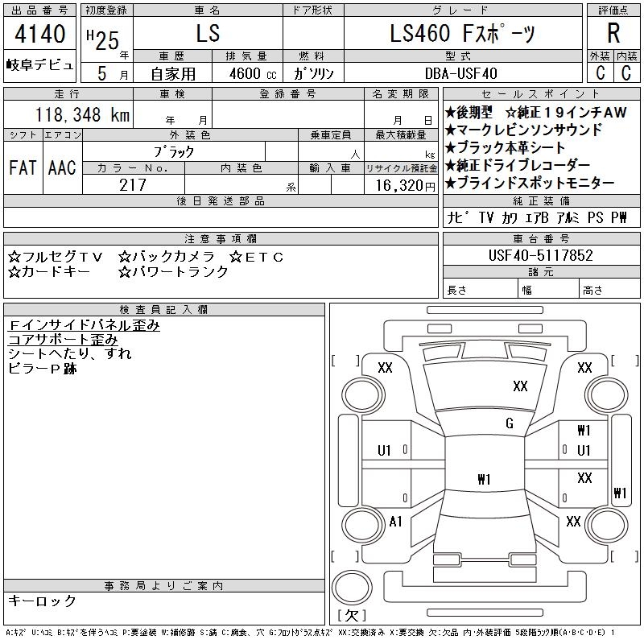Select the バックカメラ note
This screenshot has width=644, height=644.
[x=167, y=257]
